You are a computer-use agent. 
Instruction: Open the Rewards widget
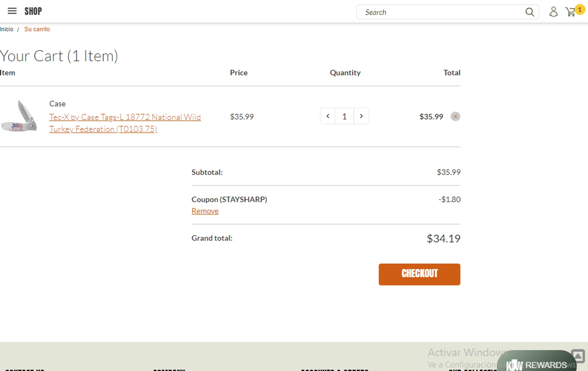pyautogui.click(x=537, y=364)
